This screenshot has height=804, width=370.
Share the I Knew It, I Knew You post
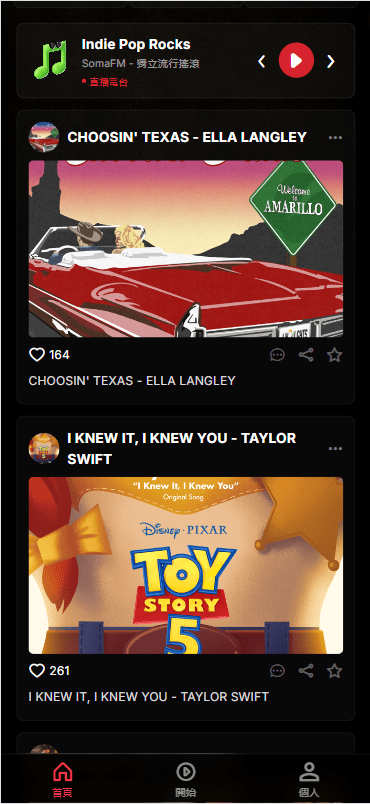point(306,671)
